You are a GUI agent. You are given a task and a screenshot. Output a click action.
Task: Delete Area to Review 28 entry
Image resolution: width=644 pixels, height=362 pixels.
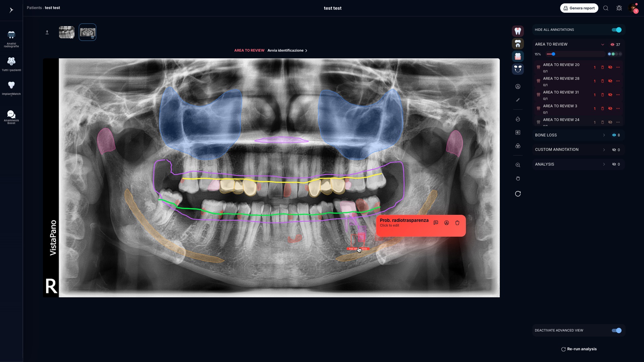point(602,81)
